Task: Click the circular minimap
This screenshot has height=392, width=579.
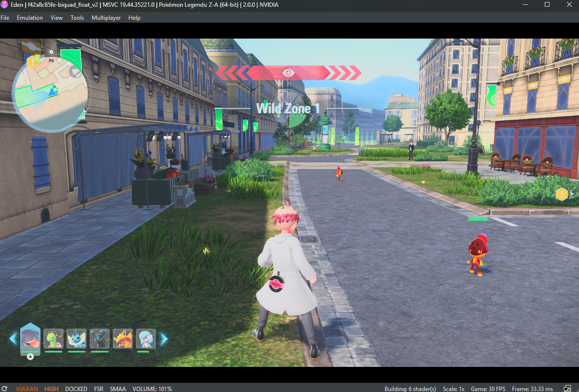Action: coord(50,95)
